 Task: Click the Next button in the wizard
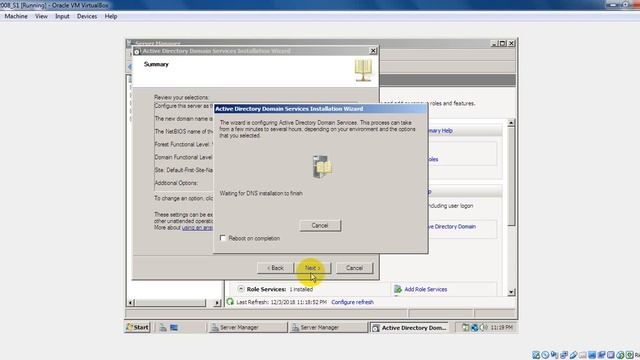click(x=313, y=268)
